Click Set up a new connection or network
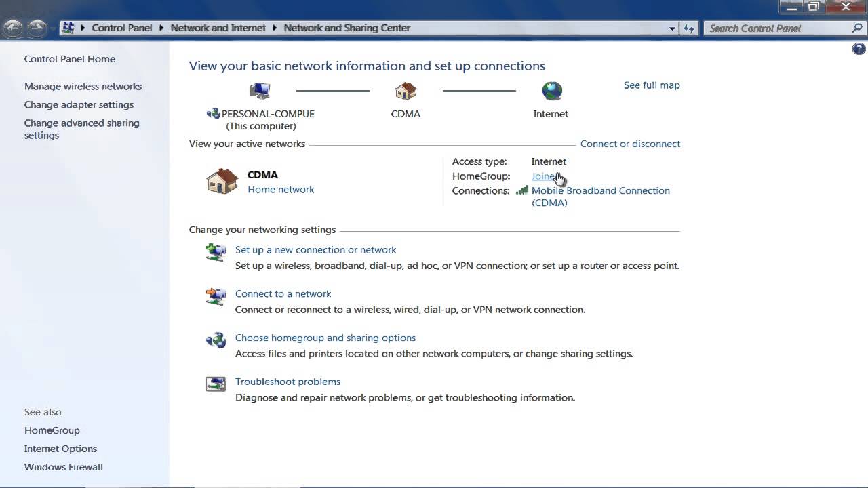The image size is (868, 488). (x=315, y=250)
